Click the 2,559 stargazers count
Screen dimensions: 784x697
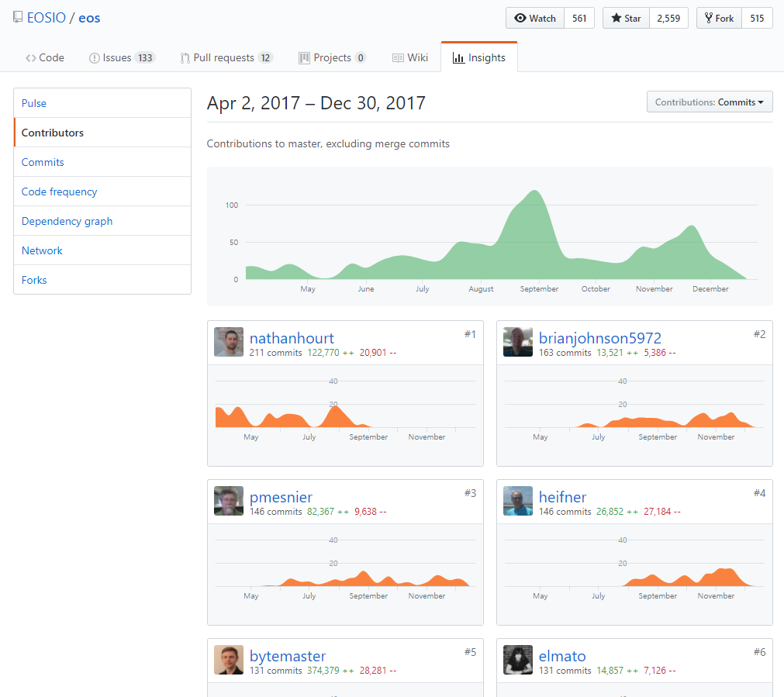(x=668, y=18)
